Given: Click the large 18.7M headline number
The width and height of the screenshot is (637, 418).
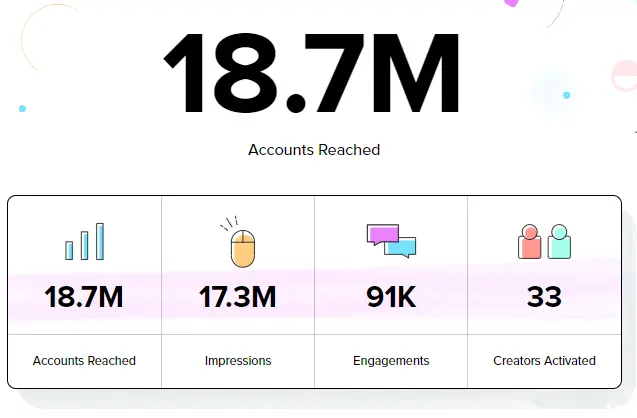Looking at the screenshot, I should (x=313, y=77).
